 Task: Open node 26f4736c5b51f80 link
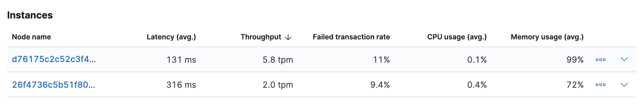pos(54,85)
